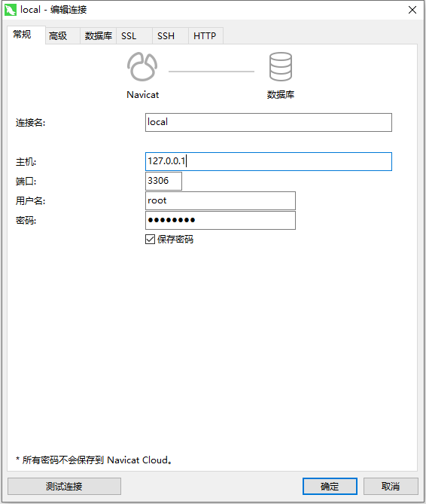The height and width of the screenshot is (504, 426).
Task: Click the 用户名 field containing root
Action: point(221,200)
